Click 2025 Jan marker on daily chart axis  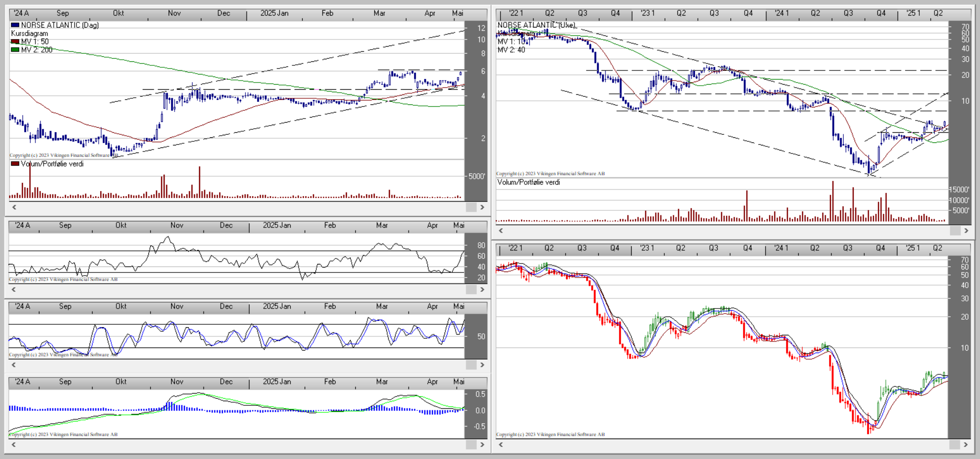click(274, 13)
